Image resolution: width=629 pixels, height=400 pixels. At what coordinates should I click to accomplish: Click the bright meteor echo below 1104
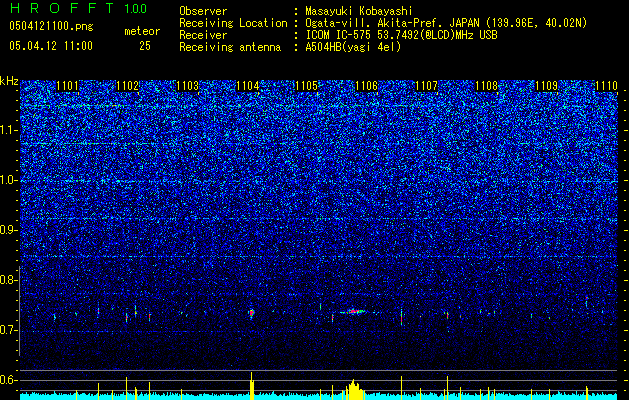coord(252,312)
